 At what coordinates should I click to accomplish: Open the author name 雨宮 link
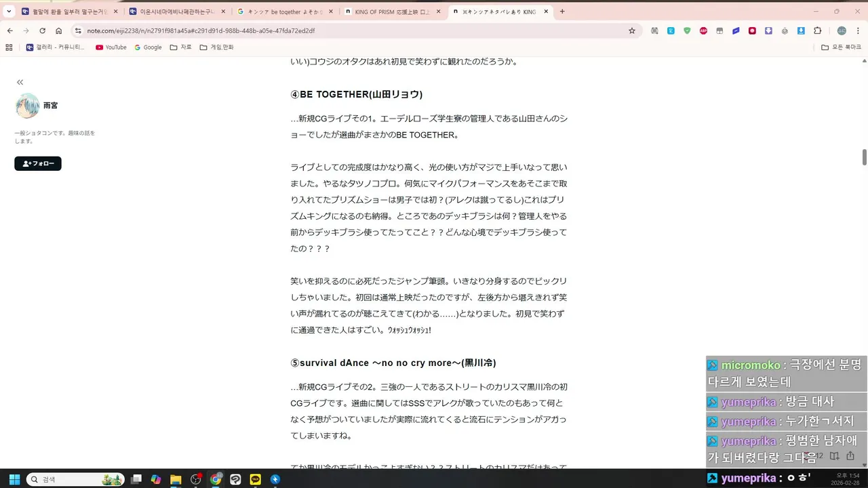[50, 106]
